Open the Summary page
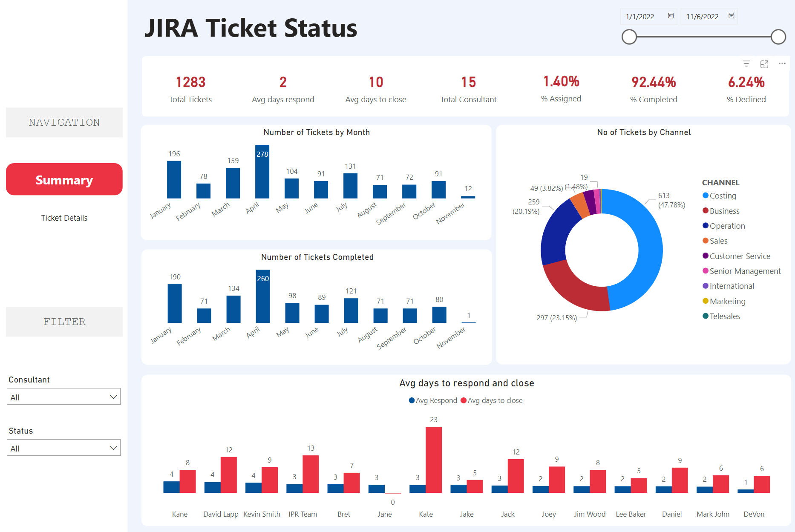The image size is (795, 532). (64, 179)
